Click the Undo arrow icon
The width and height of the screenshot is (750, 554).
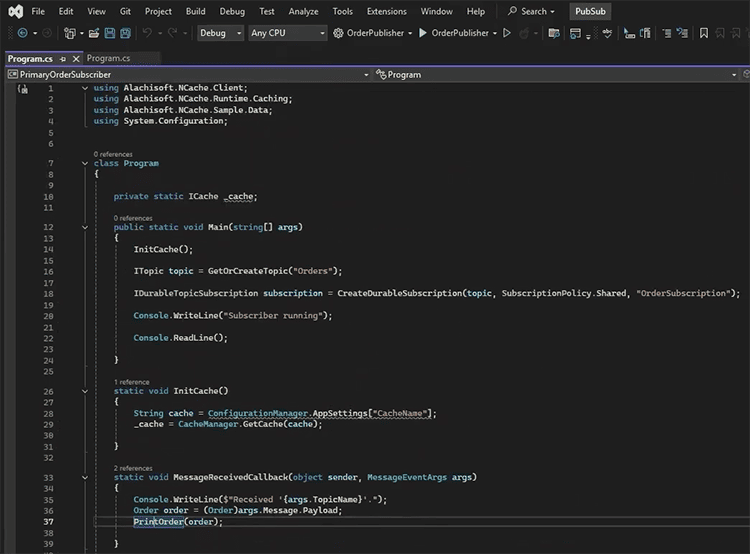(x=148, y=33)
